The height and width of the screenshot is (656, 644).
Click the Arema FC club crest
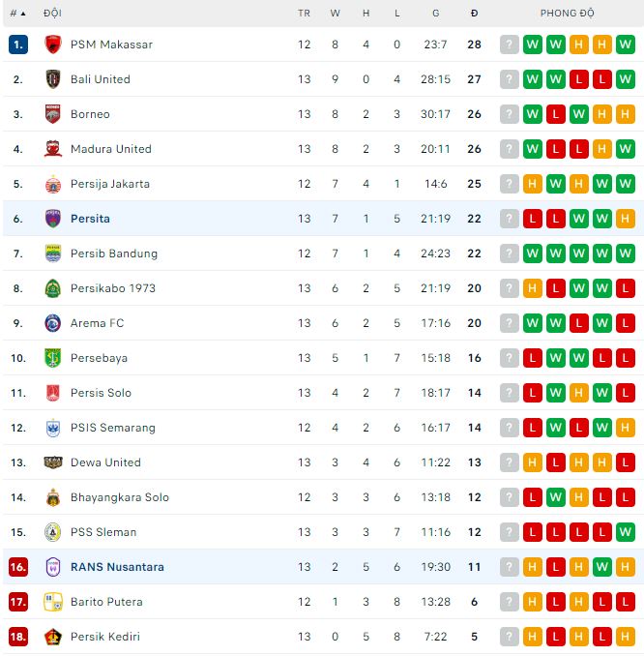[x=53, y=323]
